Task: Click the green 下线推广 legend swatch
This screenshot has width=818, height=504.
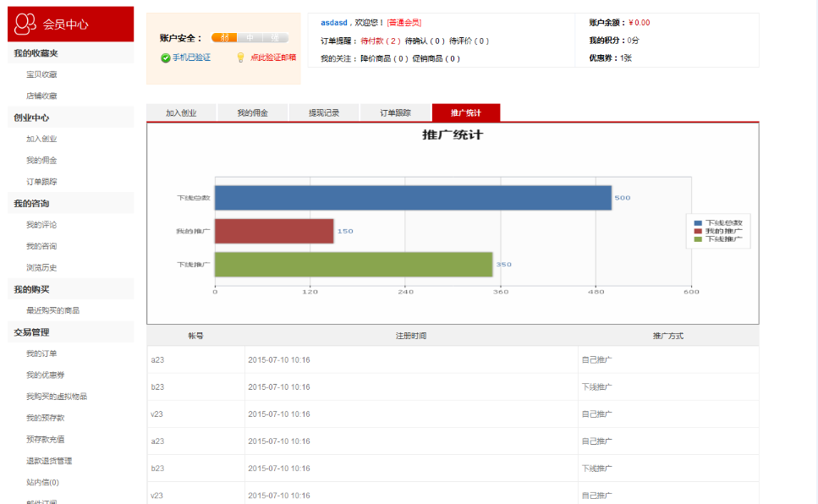Action: click(698, 239)
